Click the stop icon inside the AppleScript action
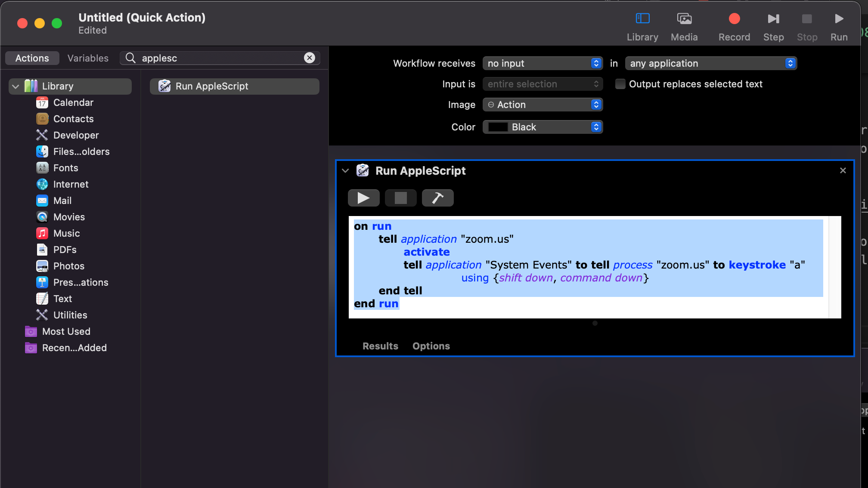 tap(400, 198)
